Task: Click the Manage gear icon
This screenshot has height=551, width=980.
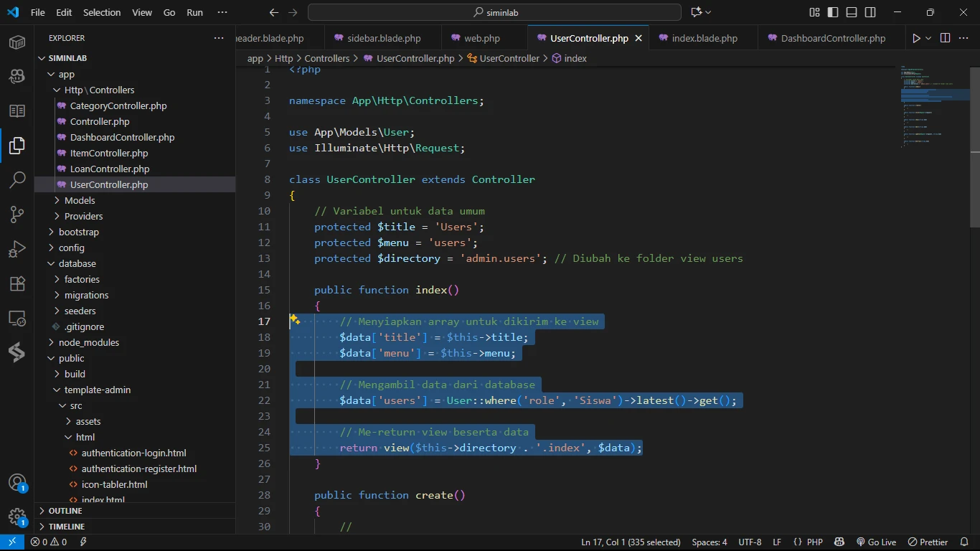Action: click(x=17, y=517)
